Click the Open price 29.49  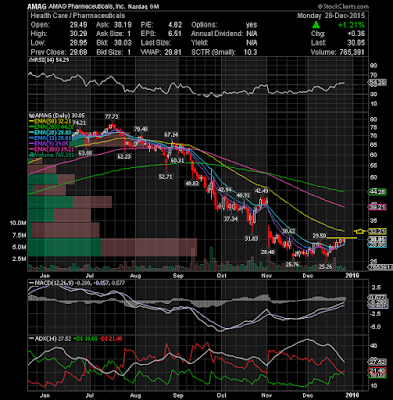pos(78,25)
